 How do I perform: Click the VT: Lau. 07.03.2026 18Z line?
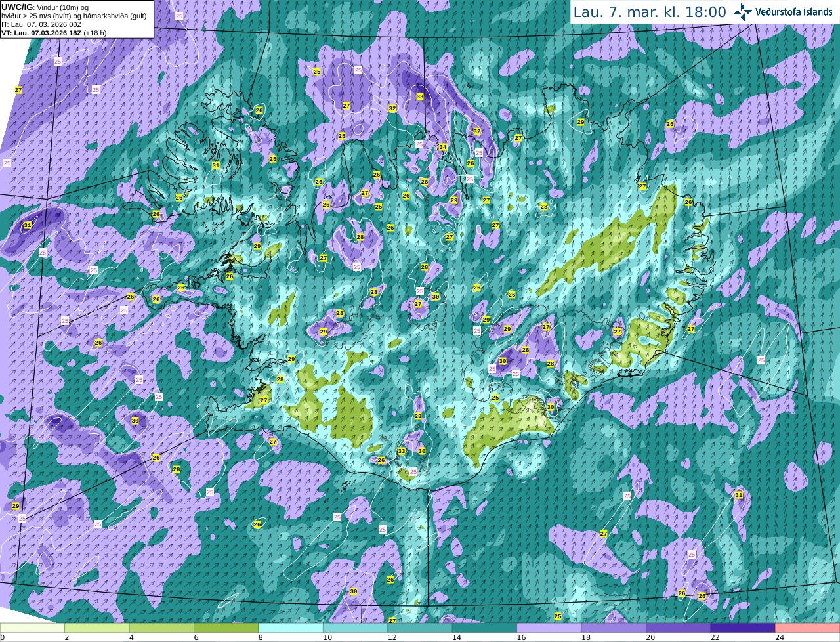click(54, 33)
